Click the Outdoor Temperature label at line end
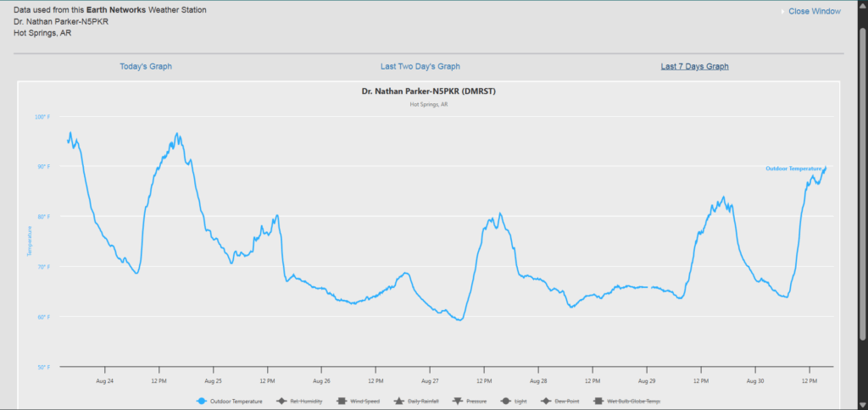Screen dimensions: 868x410 [793, 169]
